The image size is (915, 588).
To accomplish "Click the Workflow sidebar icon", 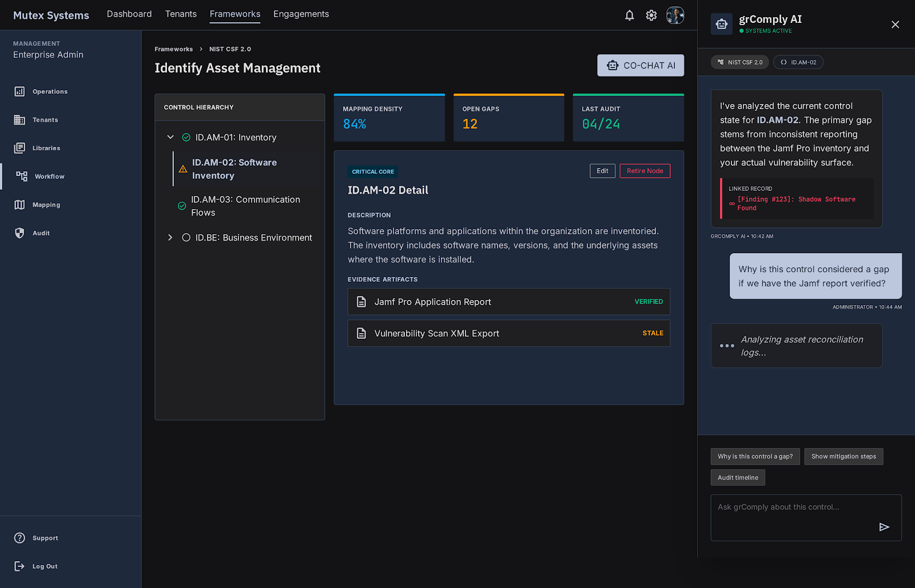I will 22,176.
